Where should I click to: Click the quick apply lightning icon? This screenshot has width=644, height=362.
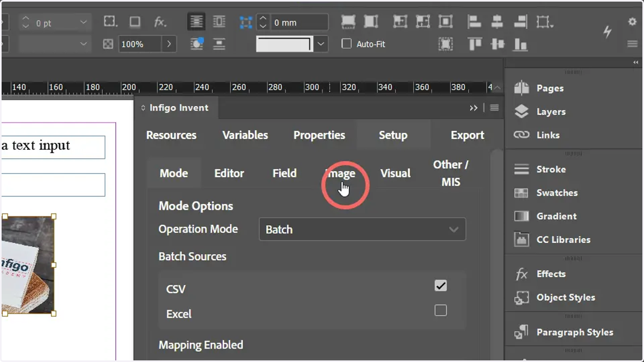point(608,32)
